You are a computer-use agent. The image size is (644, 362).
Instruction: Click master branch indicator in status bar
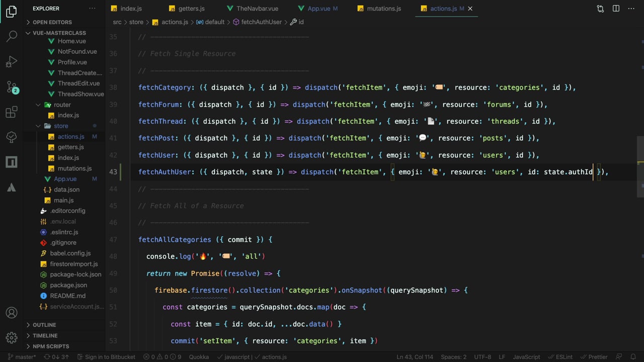pos(22,357)
